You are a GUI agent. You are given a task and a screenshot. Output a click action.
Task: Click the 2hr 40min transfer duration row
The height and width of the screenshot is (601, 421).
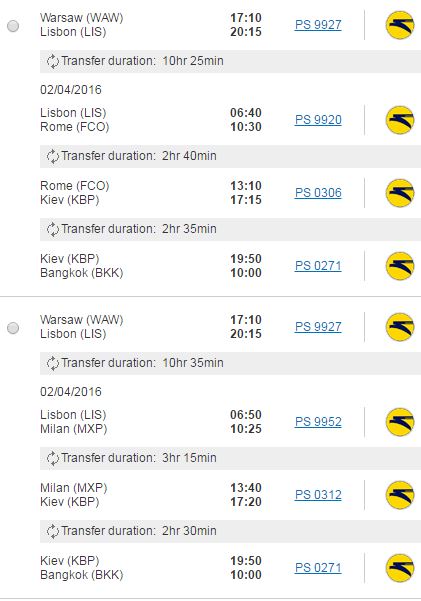click(230, 156)
